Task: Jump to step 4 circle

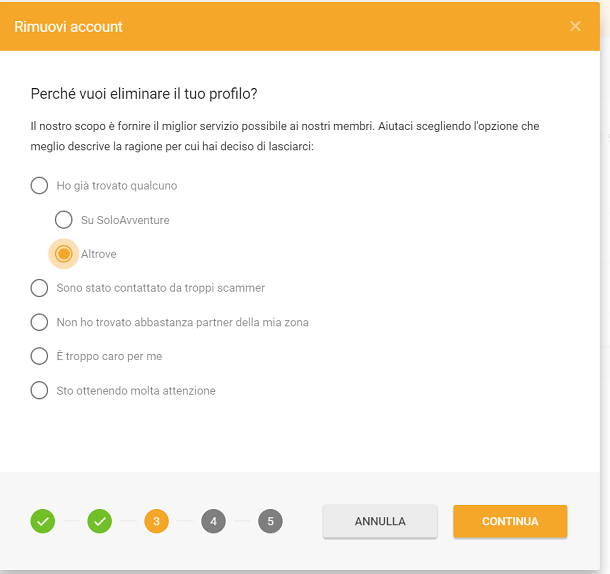Action: point(213,521)
